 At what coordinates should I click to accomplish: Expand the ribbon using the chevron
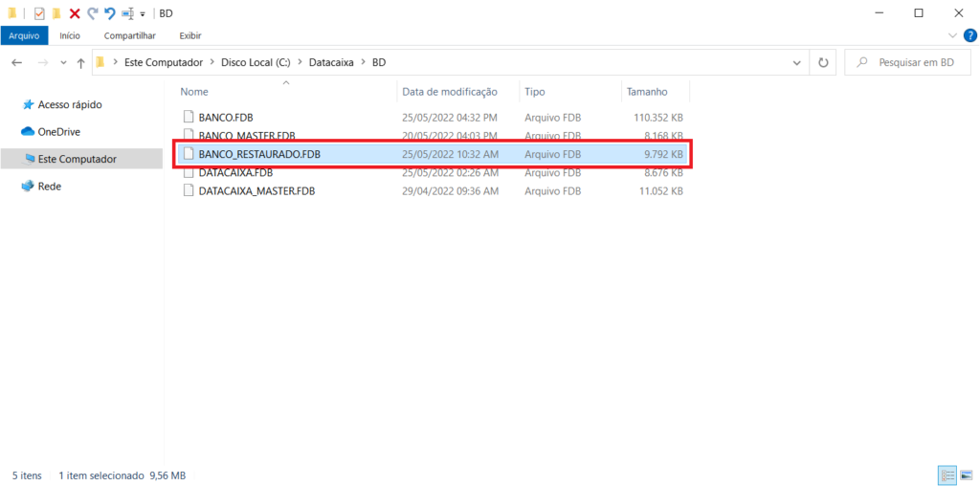point(952,35)
